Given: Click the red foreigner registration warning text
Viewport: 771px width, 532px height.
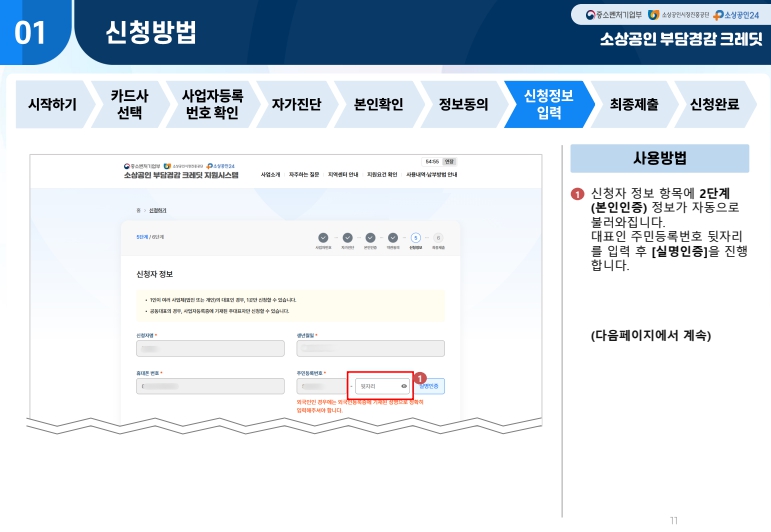Looking at the screenshot, I should [x=360, y=406].
